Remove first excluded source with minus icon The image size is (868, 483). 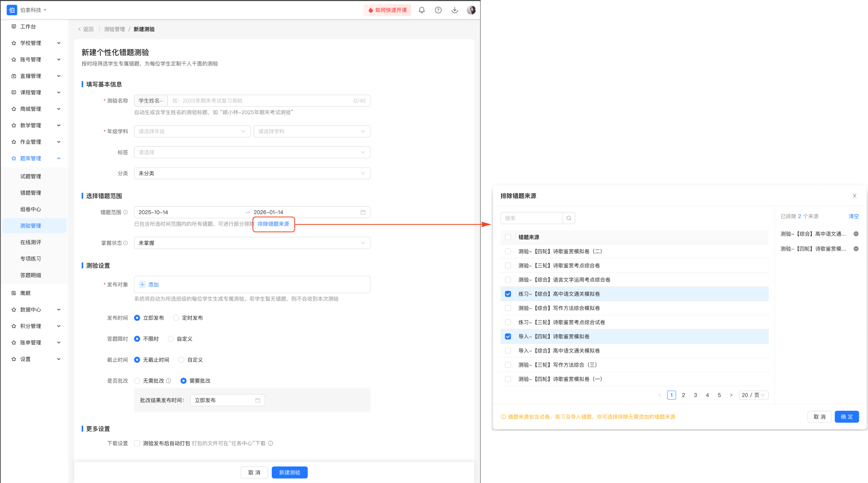point(856,234)
